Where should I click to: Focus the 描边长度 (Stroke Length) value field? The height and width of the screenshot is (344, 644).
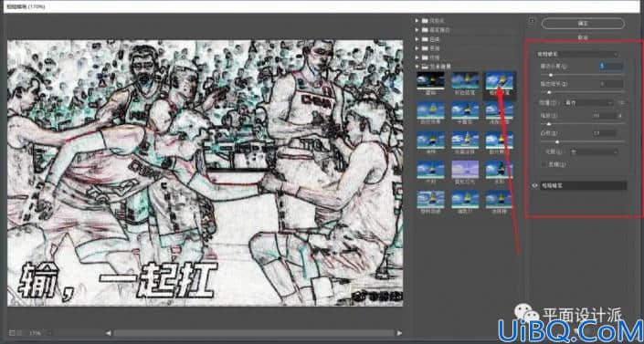[x=611, y=66]
